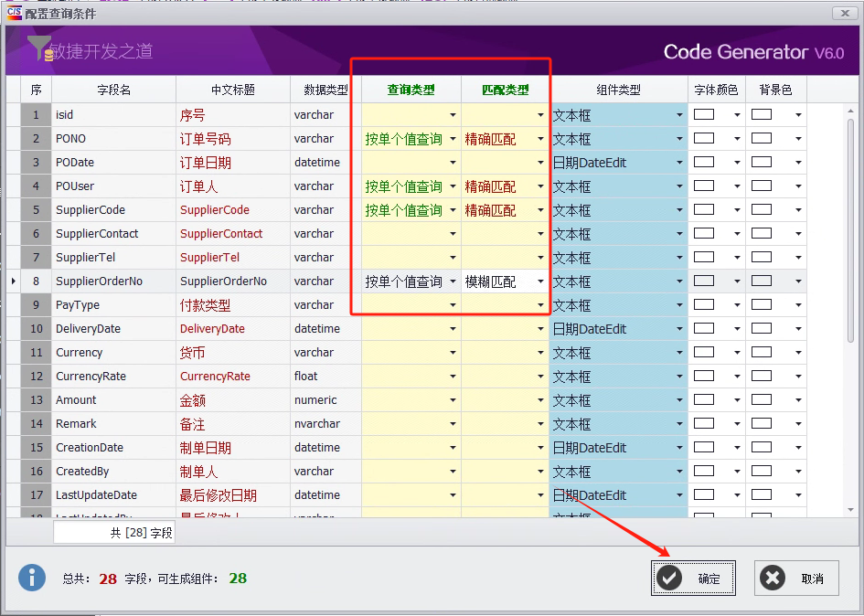Viewport: 864px width, 616px height.
Task: Open match type dropdown for DeliveryDate row
Action: pos(540,329)
